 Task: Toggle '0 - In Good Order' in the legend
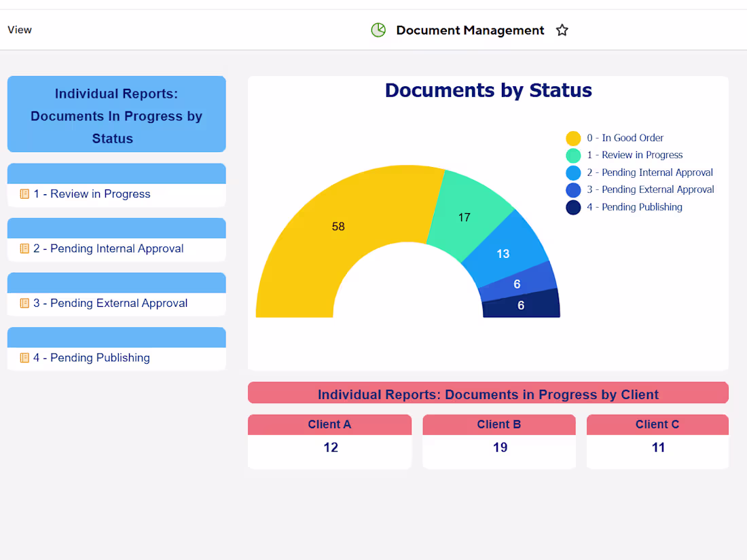click(625, 138)
